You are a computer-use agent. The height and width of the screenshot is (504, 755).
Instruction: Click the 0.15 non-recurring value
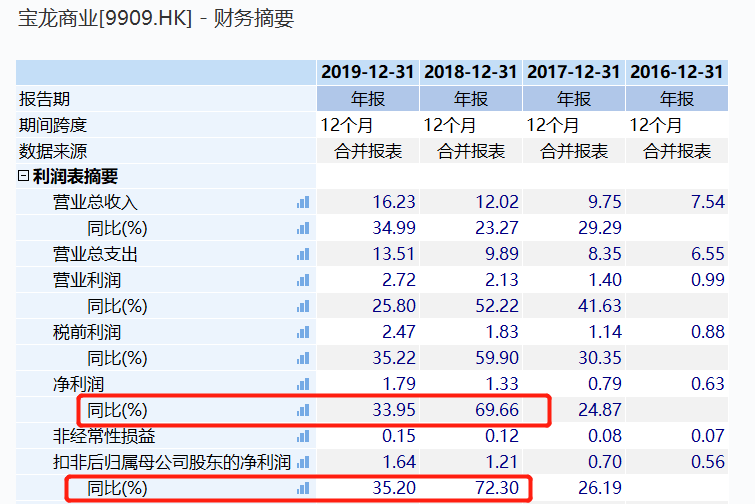(x=399, y=437)
